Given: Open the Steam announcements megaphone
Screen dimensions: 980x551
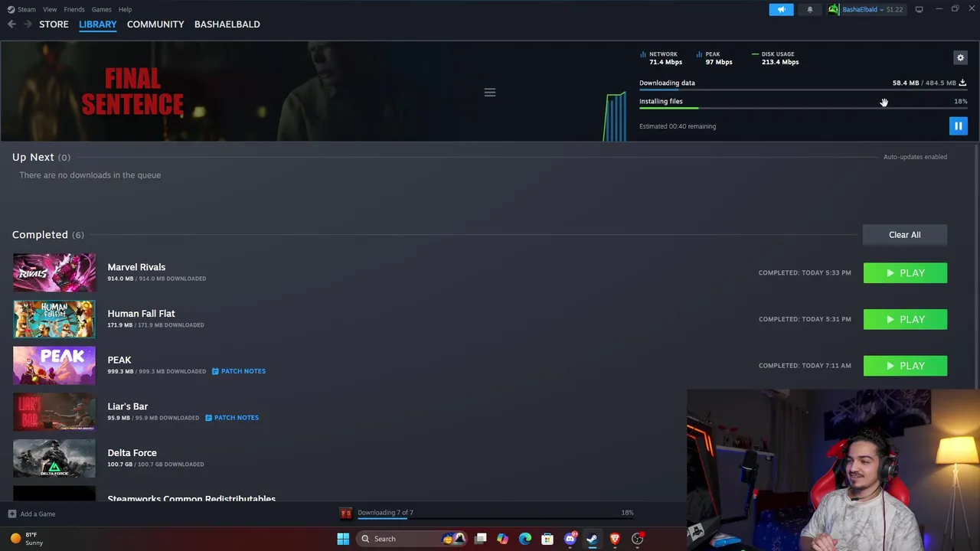Looking at the screenshot, I should click(x=781, y=9).
